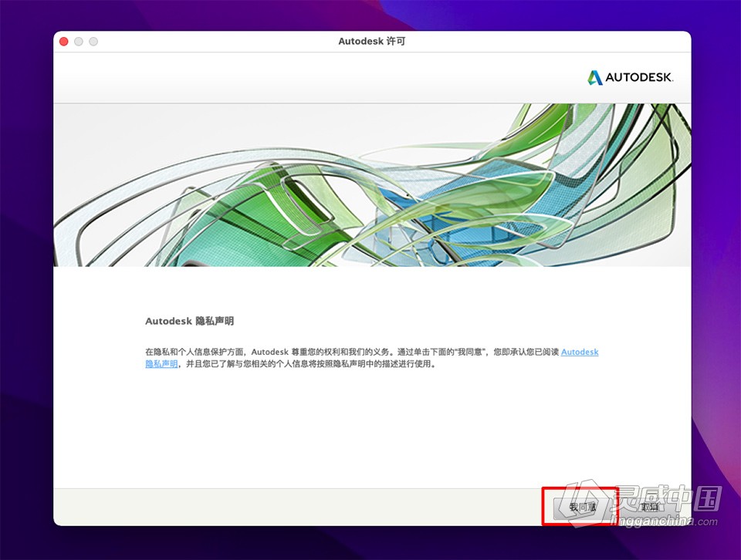Image resolution: width=741 pixels, height=560 pixels.
Task: Close the Autodesk 许可 window with the red button
Action: (x=64, y=42)
